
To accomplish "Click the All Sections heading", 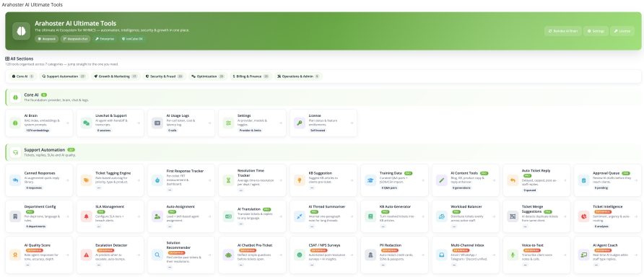I will coord(19,58).
